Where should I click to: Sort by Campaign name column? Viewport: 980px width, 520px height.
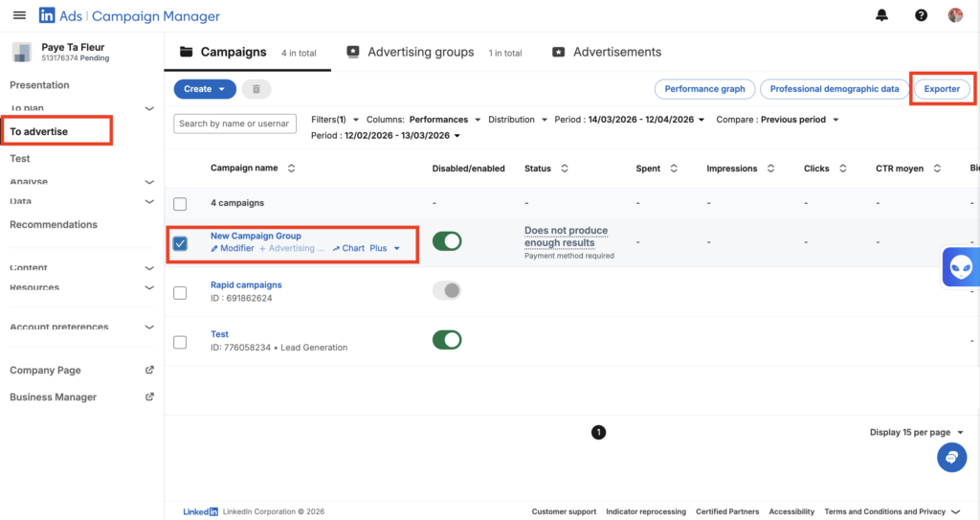pos(291,169)
